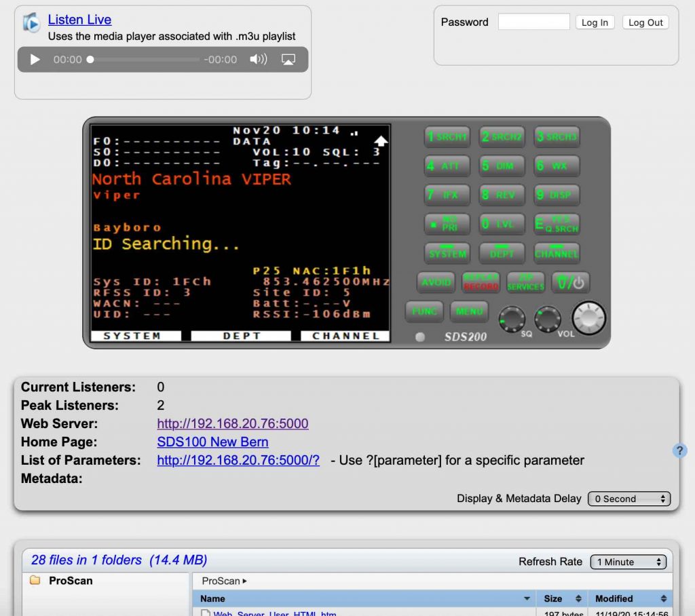The height and width of the screenshot is (616, 695).
Task: Select the SYSTEM soft key
Action: point(136,335)
